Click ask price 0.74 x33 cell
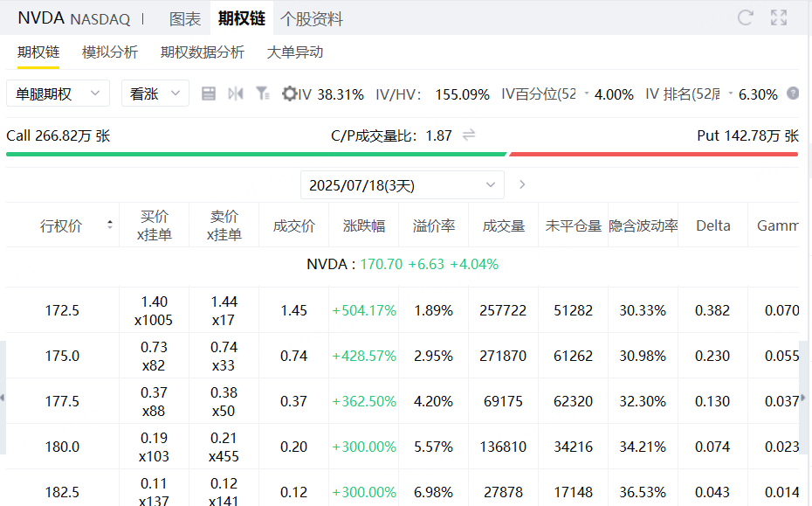This screenshot has height=506, width=812. (x=224, y=357)
